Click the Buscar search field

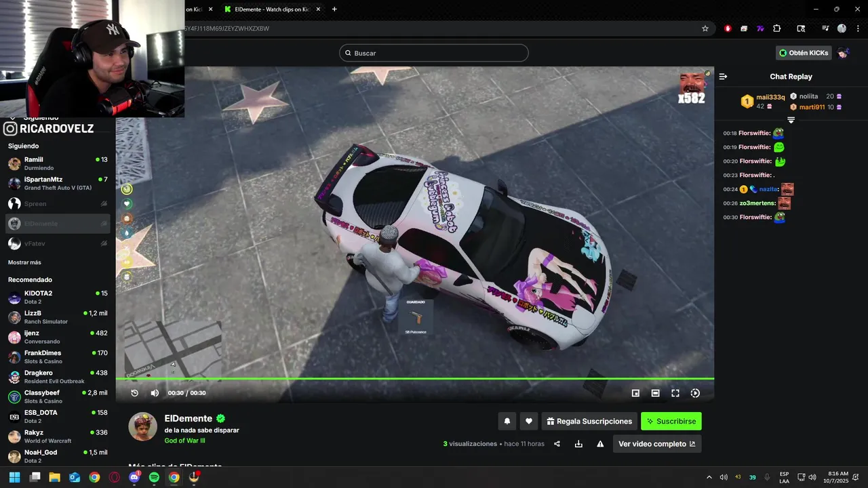point(434,53)
